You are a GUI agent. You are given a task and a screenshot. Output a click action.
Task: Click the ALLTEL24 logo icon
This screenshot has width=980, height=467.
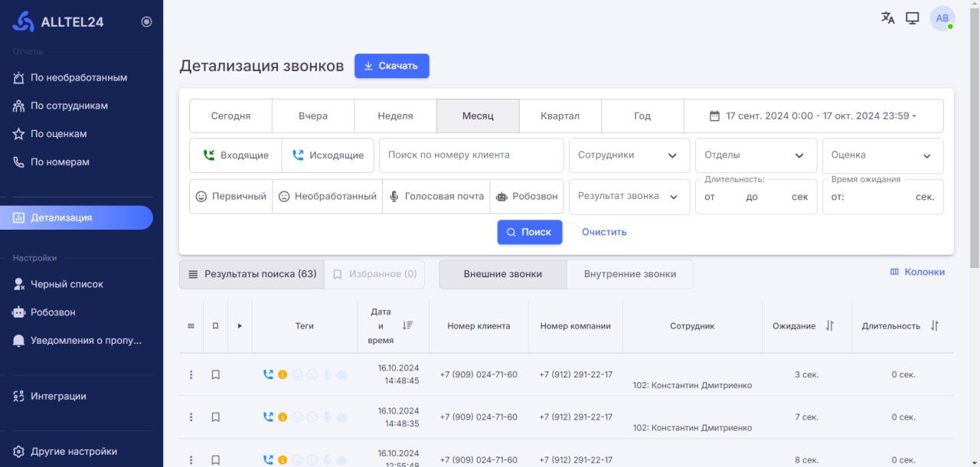(x=24, y=21)
